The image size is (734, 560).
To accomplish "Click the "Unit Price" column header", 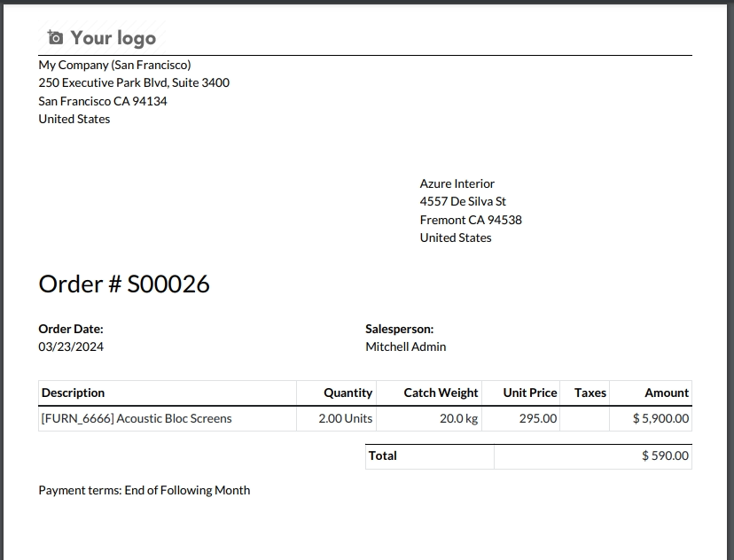I will click(x=530, y=393).
